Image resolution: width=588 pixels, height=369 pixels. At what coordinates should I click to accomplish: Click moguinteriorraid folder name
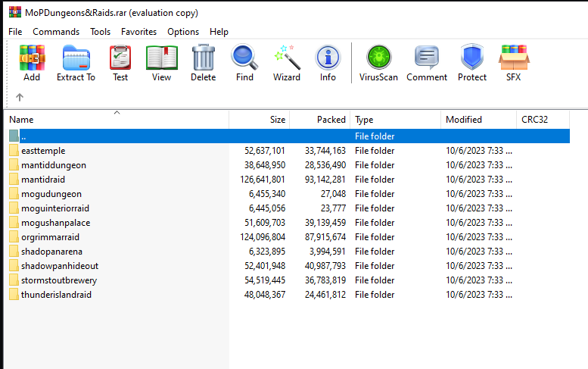pyautogui.click(x=55, y=208)
